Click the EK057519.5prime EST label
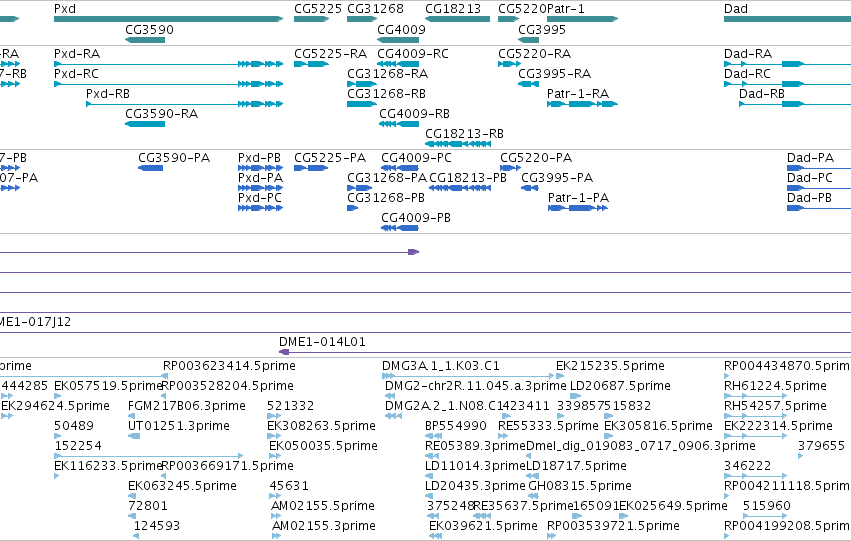This screenshot has height=541, width=851. 108,386
